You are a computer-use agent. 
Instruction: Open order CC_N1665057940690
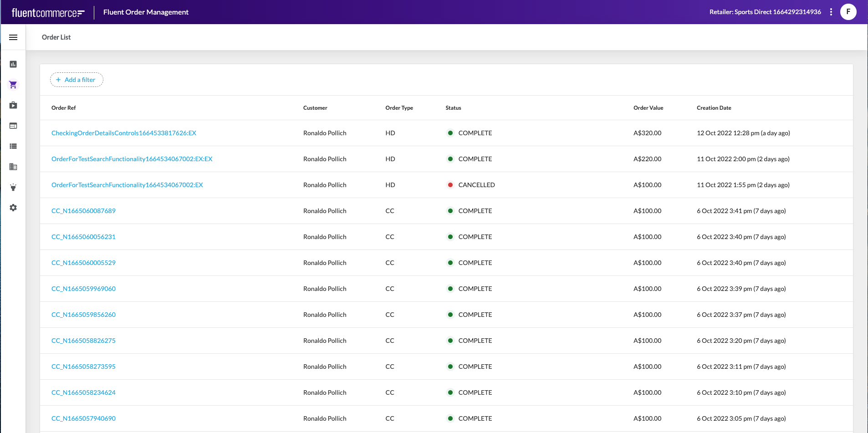(x=83, y=418)
